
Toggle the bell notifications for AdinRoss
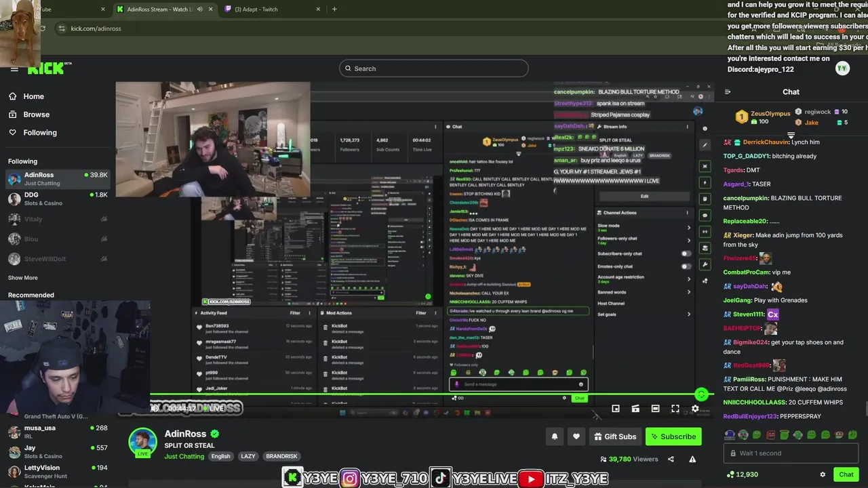click(555, 436)
